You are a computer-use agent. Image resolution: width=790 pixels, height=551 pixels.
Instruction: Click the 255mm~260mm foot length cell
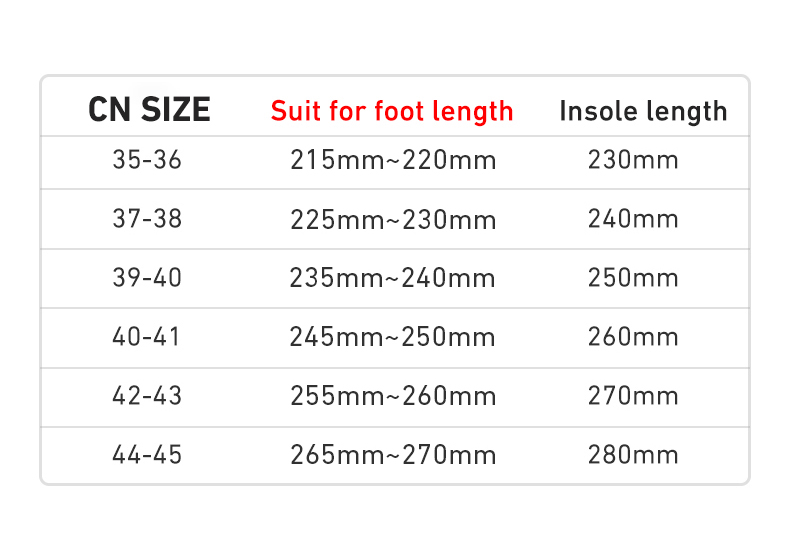coord(393,396)
